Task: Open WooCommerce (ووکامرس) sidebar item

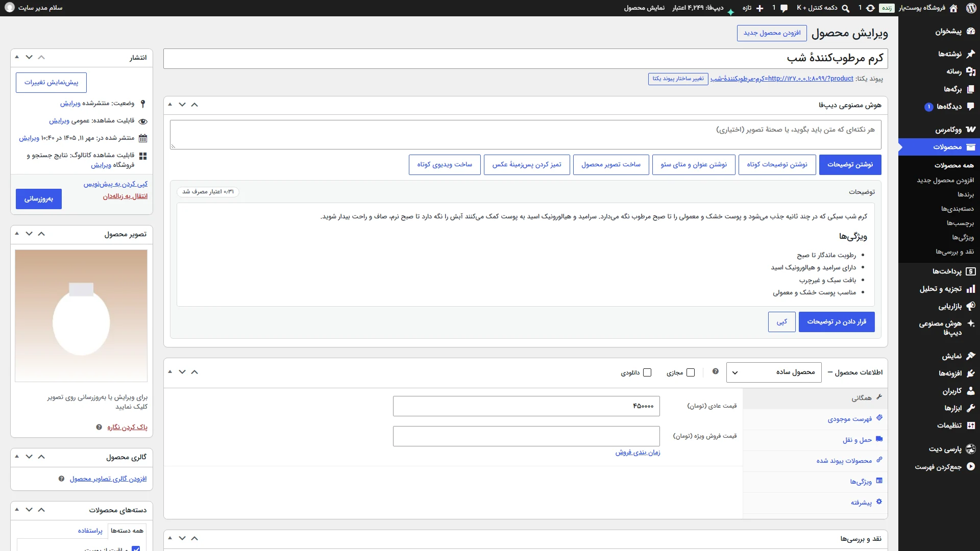Action: coord(939,130)
